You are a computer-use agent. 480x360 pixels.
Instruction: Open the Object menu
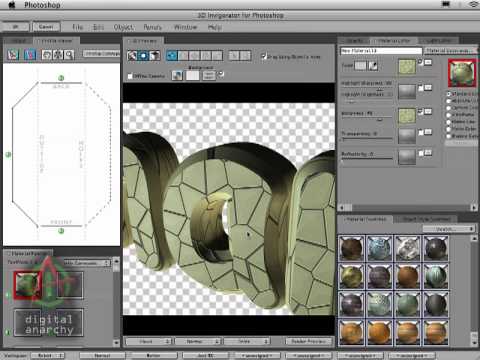[x=124, y=27]
